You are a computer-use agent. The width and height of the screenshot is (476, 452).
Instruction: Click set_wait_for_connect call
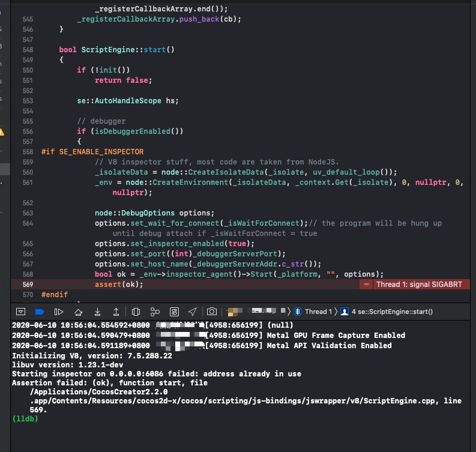tap(175, 223)
